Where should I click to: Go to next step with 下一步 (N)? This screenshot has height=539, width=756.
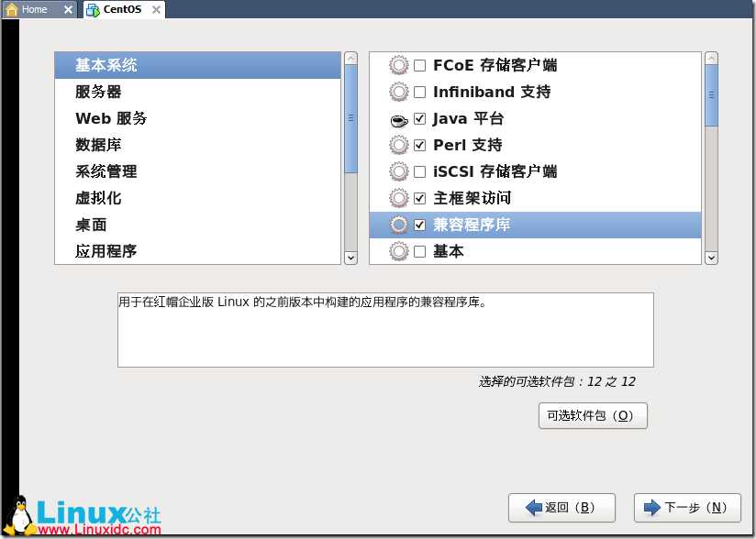click(x=687, y=507)
